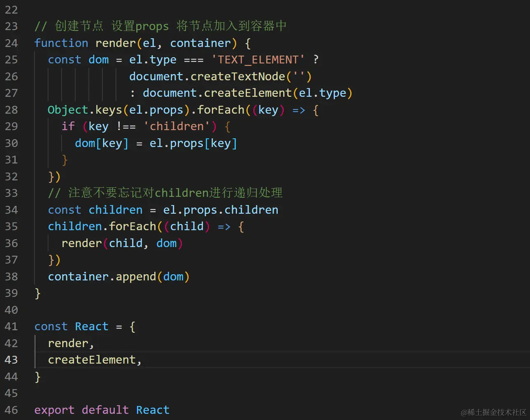Click 'dom[key]' on line 30
This screenshot has width=530, height=420.
click(x=102, y=143)
